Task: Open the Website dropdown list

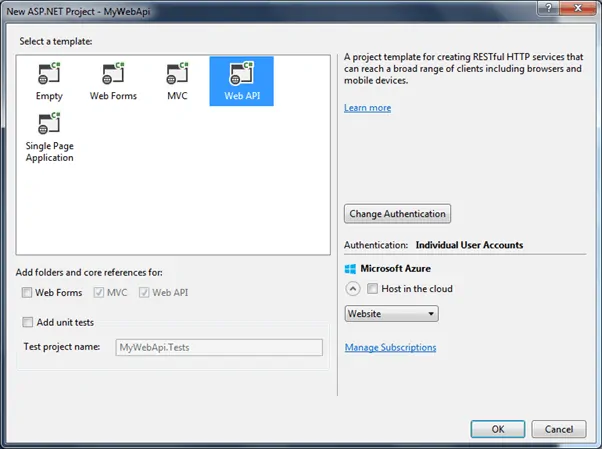Action: (x=391, y=314)
